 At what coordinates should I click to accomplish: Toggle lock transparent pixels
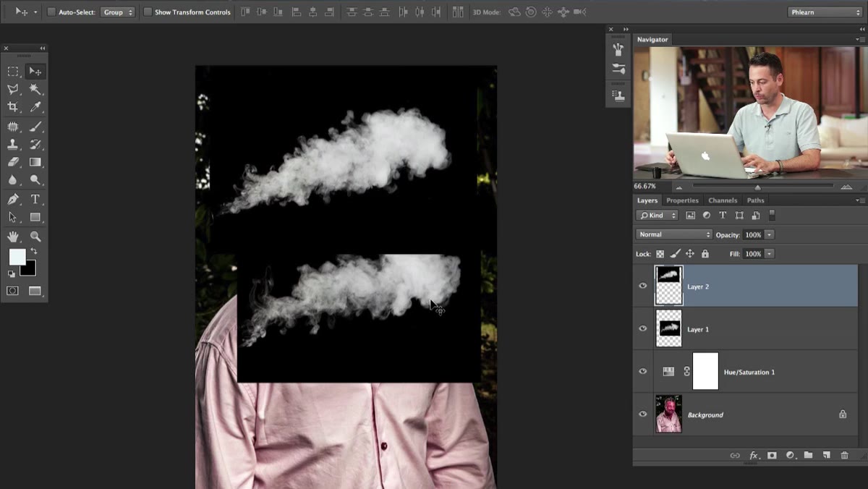[660, 254]
